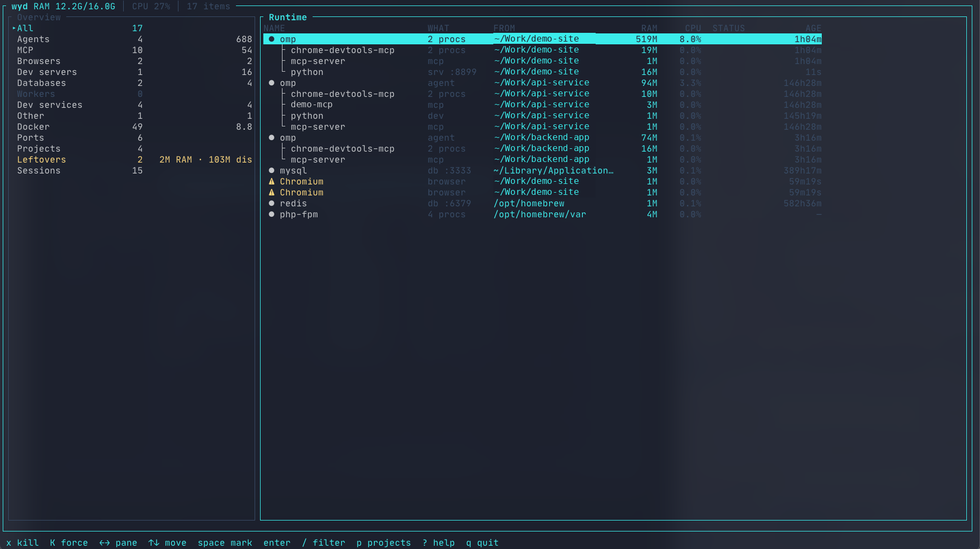Click the 'p projects' shortcut hint

384,542
